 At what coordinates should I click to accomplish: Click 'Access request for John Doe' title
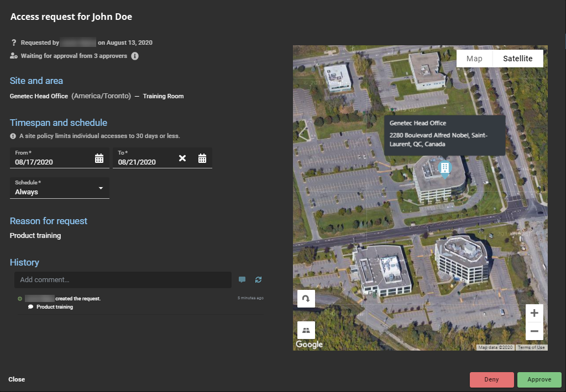click(x=71, y=17)
